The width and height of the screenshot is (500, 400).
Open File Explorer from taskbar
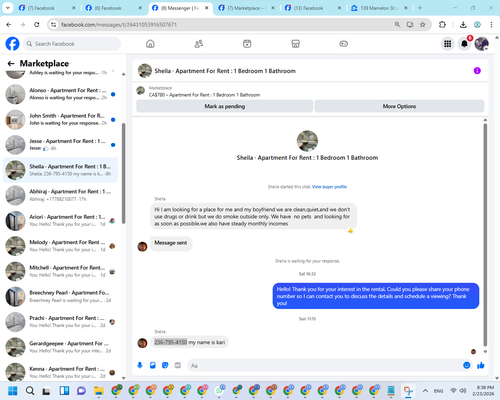[x=99, y=391]
